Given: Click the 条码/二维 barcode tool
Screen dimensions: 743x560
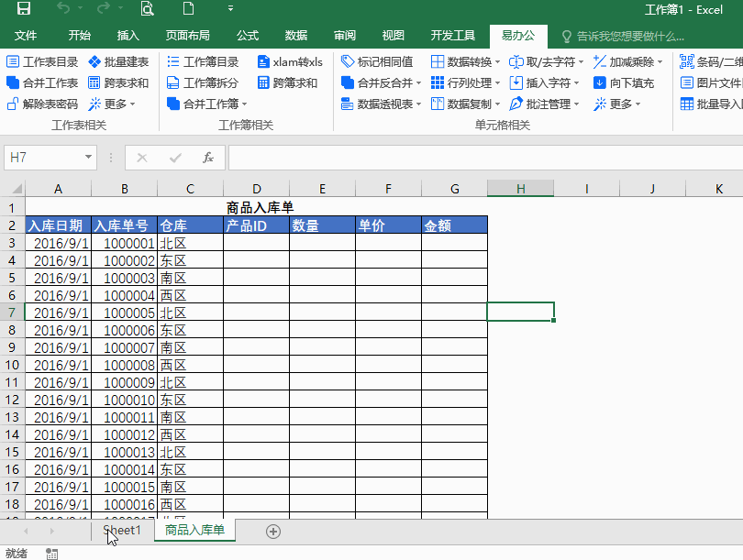Looking at the screenshot, I should tap(711, 62).
